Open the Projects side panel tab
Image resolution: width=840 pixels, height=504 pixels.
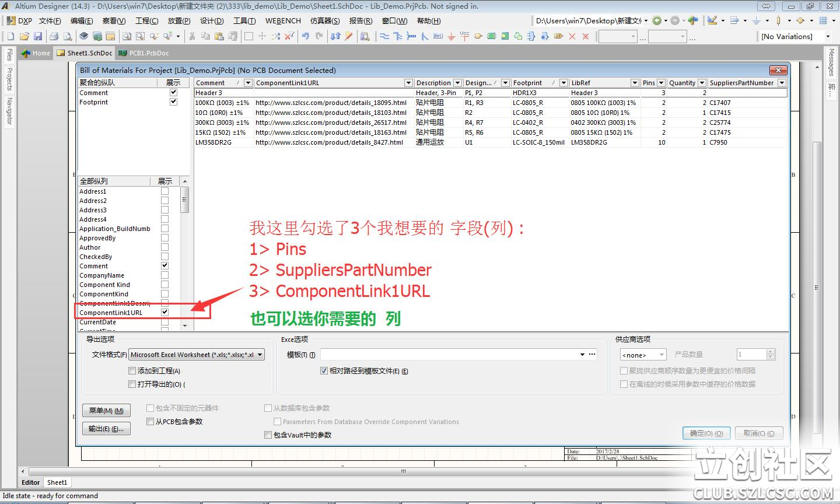pos(9,79)
